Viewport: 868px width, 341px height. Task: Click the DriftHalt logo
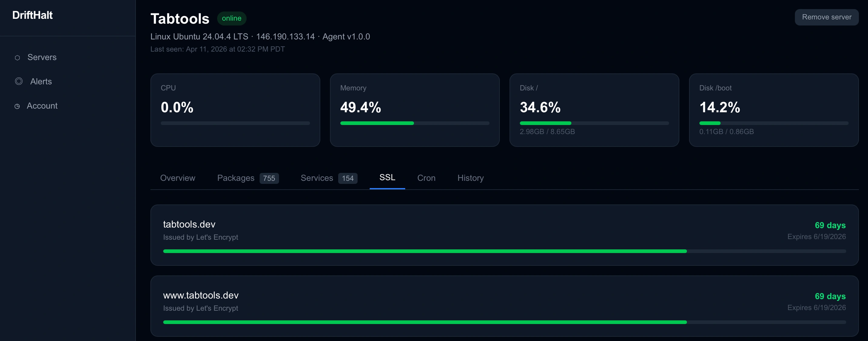click(32, 15)
